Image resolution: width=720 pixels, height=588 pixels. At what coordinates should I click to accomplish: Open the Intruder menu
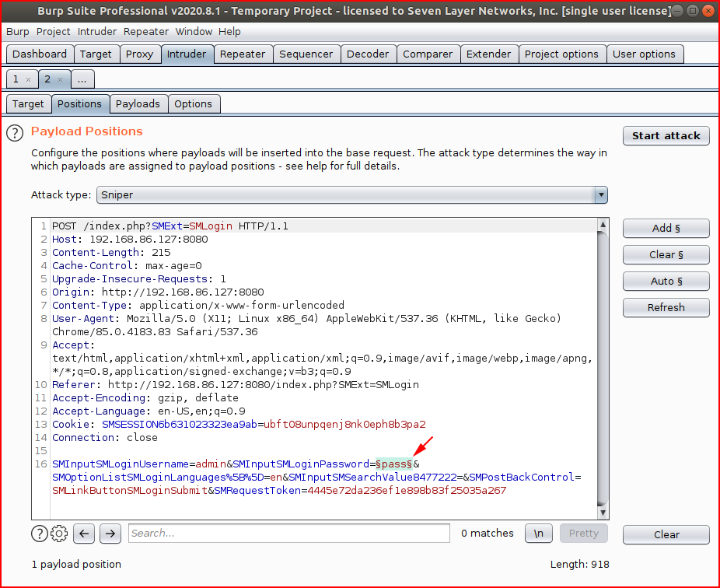coord(97,32)
